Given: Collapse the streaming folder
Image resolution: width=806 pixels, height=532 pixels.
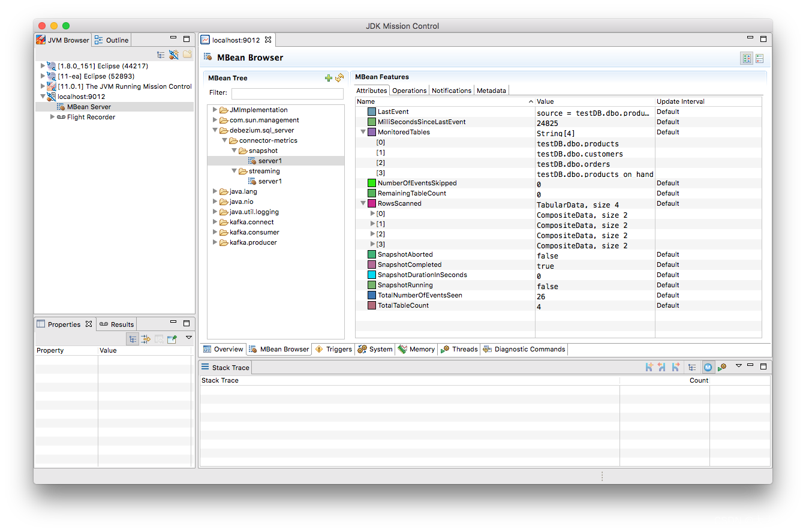Looking at the screenshot, I should pos(234,171).
